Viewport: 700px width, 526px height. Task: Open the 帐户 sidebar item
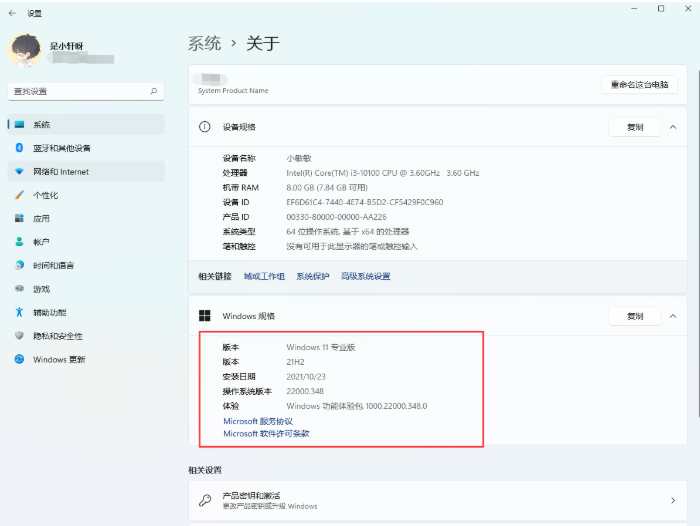point(86,242)
